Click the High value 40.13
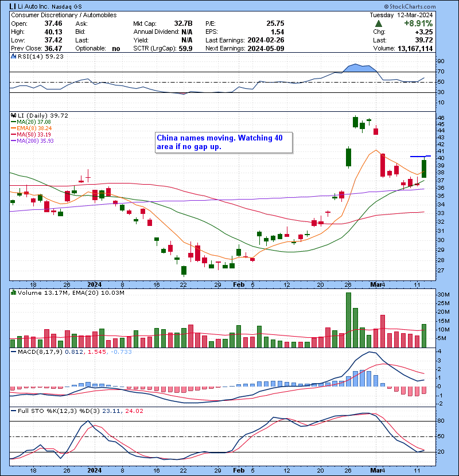Image resolution: width=459 pixels, height=476 pixels. 53,32
